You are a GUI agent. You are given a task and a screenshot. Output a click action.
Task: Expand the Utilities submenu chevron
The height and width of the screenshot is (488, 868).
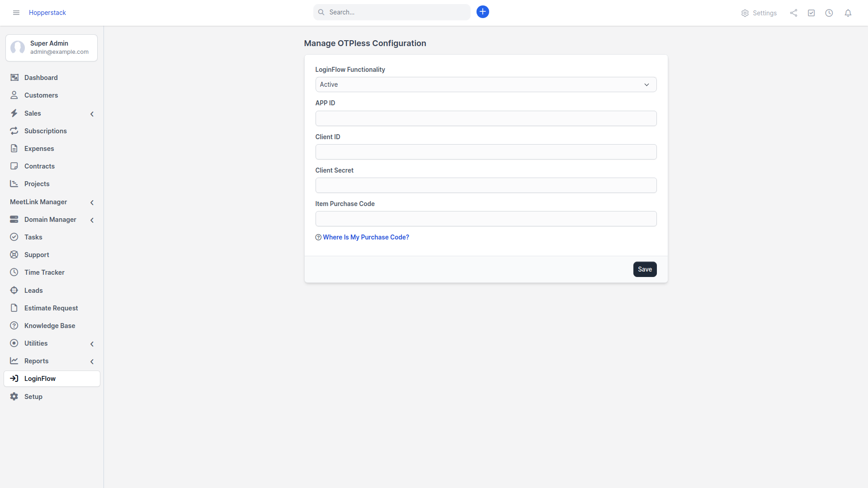pos(92,344)
